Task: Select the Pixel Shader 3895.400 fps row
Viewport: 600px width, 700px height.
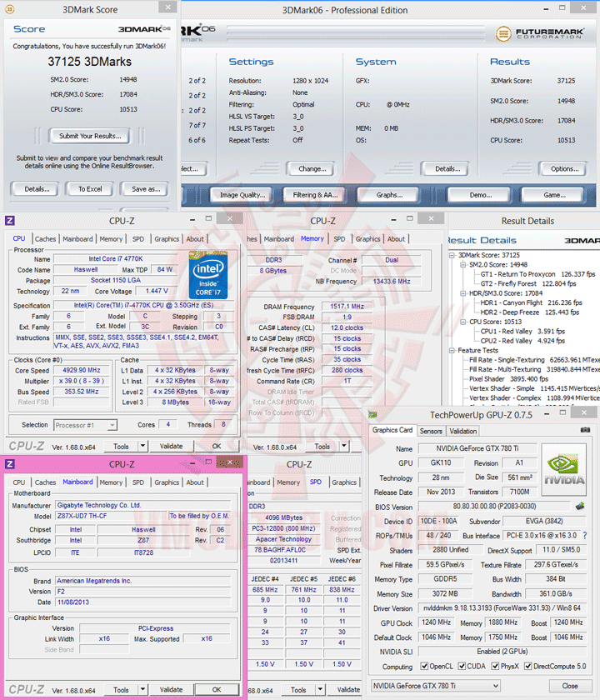Action: tap(508, 378)
